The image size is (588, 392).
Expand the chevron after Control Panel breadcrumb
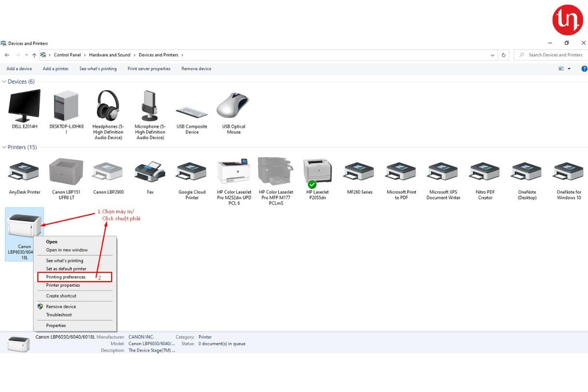pos(85,55)
